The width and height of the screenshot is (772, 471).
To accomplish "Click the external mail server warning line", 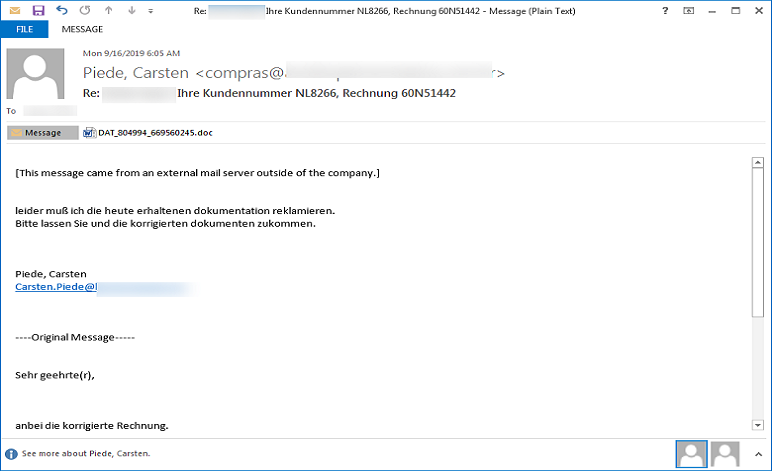I will tap(197, 173).
